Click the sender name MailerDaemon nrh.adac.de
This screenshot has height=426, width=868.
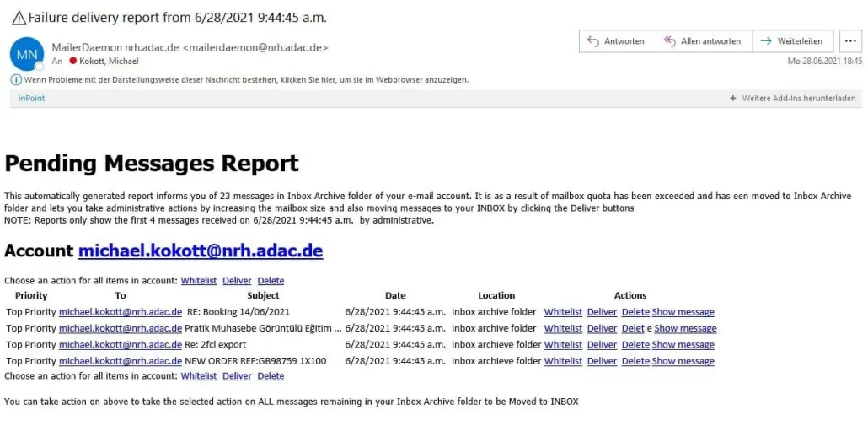point(115,47)
